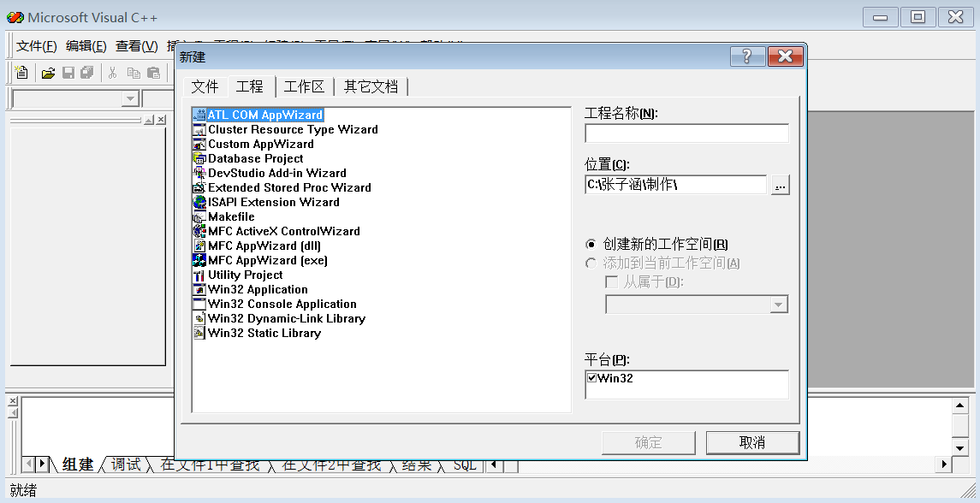Viewport: 980px width, 503px height.
Task: Switch output pane to 在文件2中查找 tab
Action: tap(331, 465)
